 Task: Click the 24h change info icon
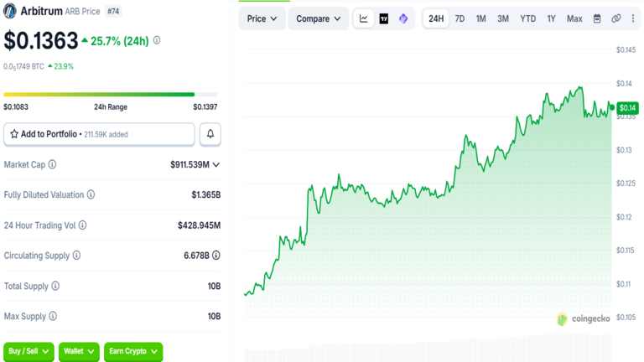click(x=157, y=40)
